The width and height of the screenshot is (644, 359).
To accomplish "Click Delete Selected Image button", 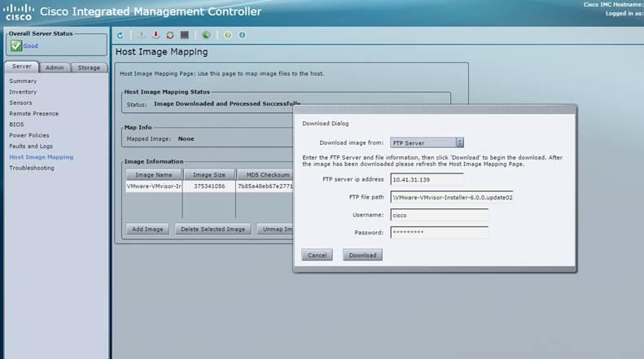I will point(212,230).
